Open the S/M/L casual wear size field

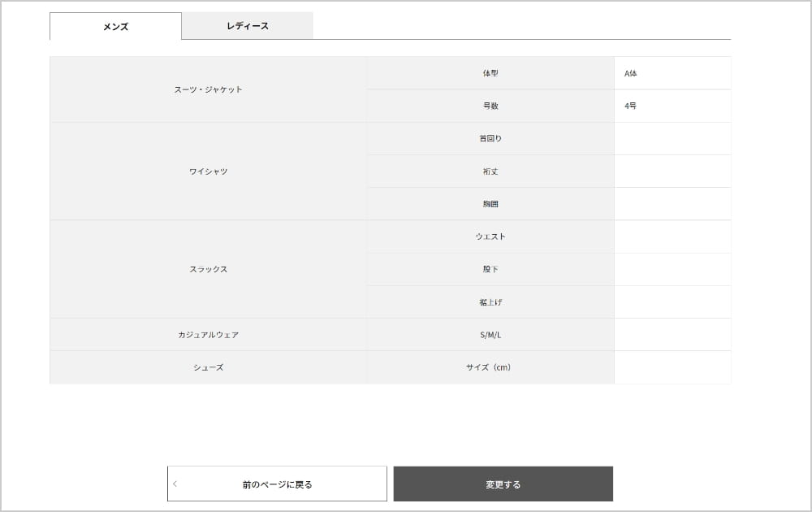pyautogui.click(x=672, y=335)
